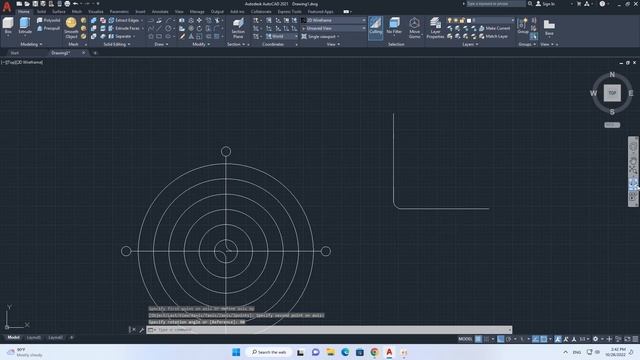Open the World UCS dropdown
The image size is (640, 360).
coord(282,36)
